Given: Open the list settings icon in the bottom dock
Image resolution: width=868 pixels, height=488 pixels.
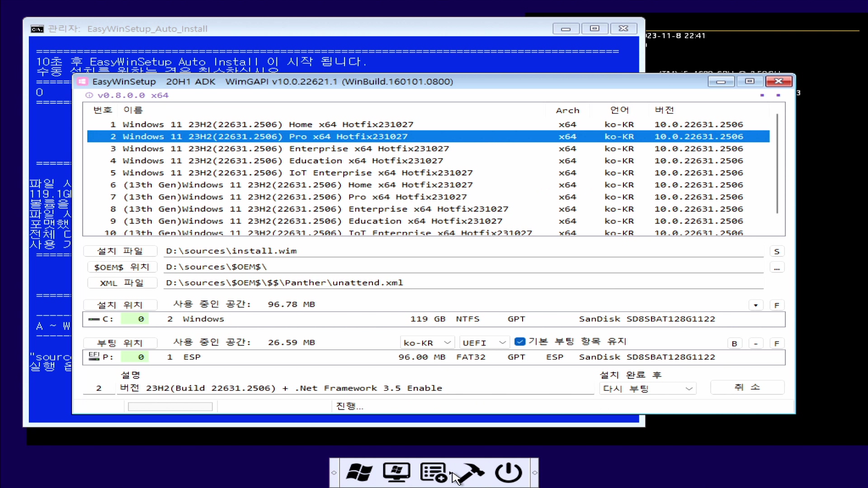Looking at the screenshot, I should [434, 473].
